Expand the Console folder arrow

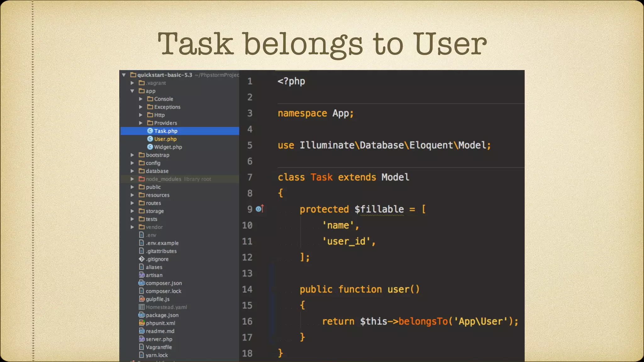point(141,99)
